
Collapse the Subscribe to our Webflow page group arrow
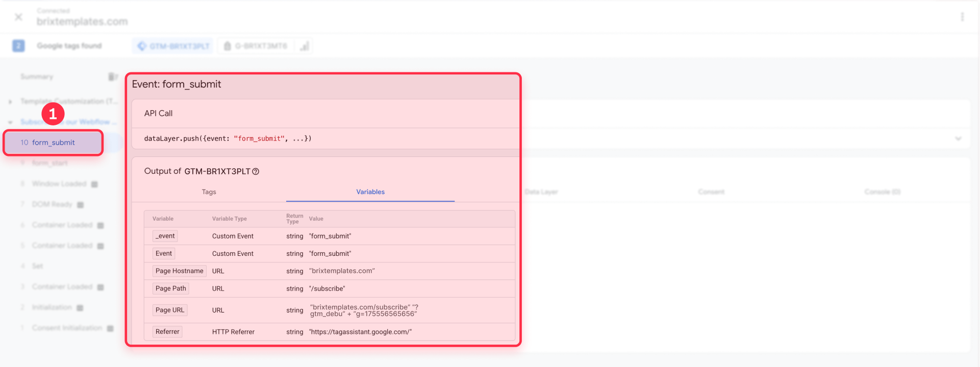(x=10, y=122)
